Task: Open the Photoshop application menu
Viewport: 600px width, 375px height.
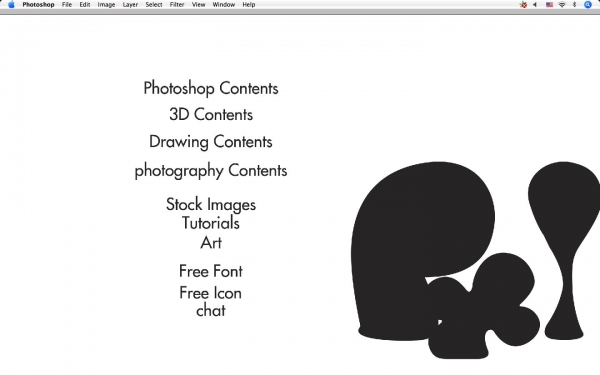Action: point(38,5)
